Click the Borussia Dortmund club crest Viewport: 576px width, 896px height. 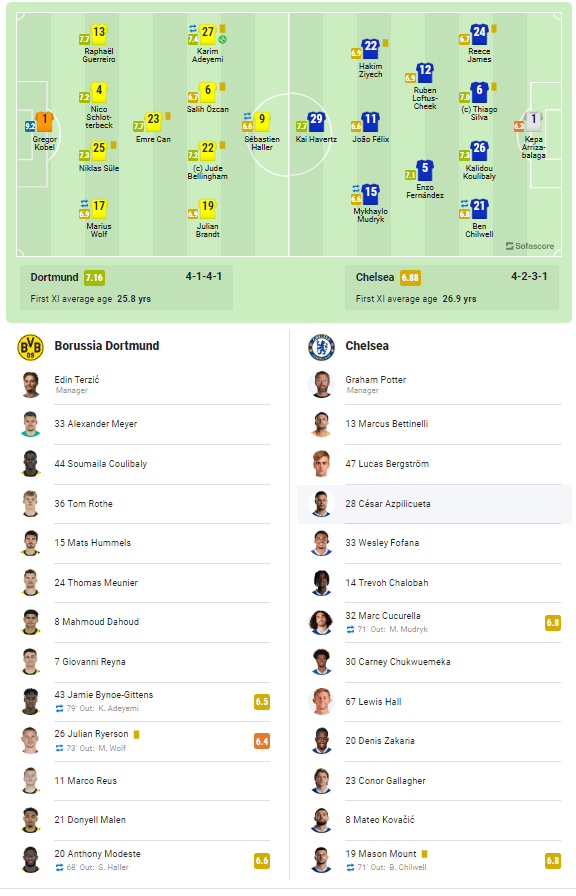30,347
